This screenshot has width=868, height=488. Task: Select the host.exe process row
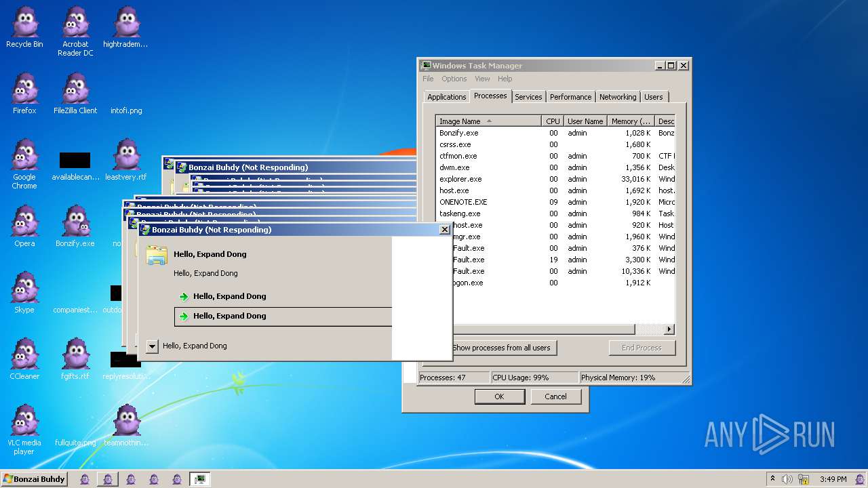click(x=555, y=190)
